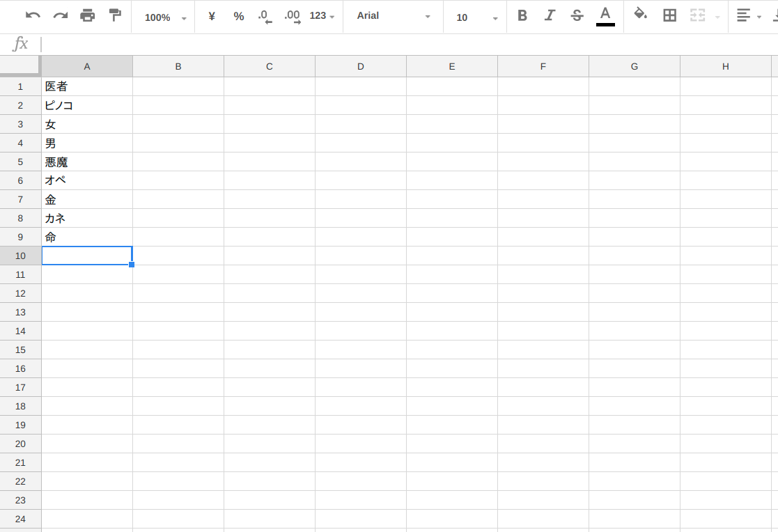Increase decimal places
778x532 pixels.
[293, 17]
